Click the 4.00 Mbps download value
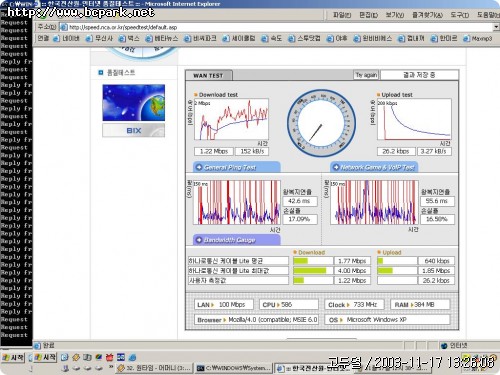 click(x=352, y=271)
